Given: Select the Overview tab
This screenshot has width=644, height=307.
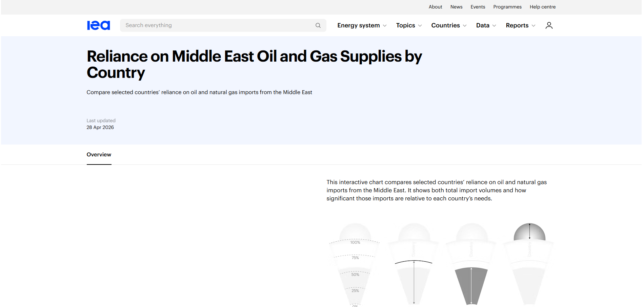Looking at the screenshot, I should (x=99, y=155).
